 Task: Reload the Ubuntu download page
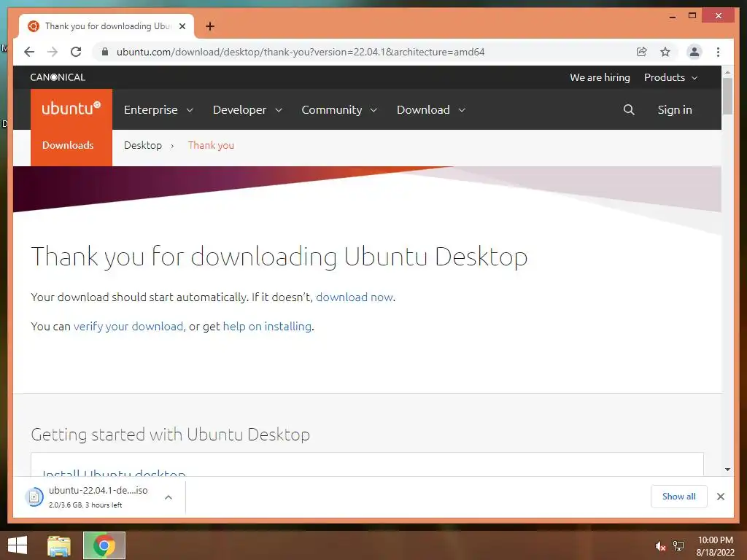pos(76,52)
